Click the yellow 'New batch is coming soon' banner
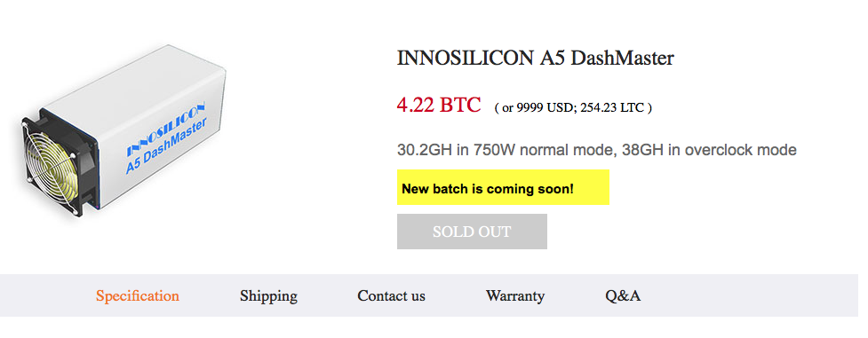This screenshot has width=868, height=338. (x=503, y=187)
